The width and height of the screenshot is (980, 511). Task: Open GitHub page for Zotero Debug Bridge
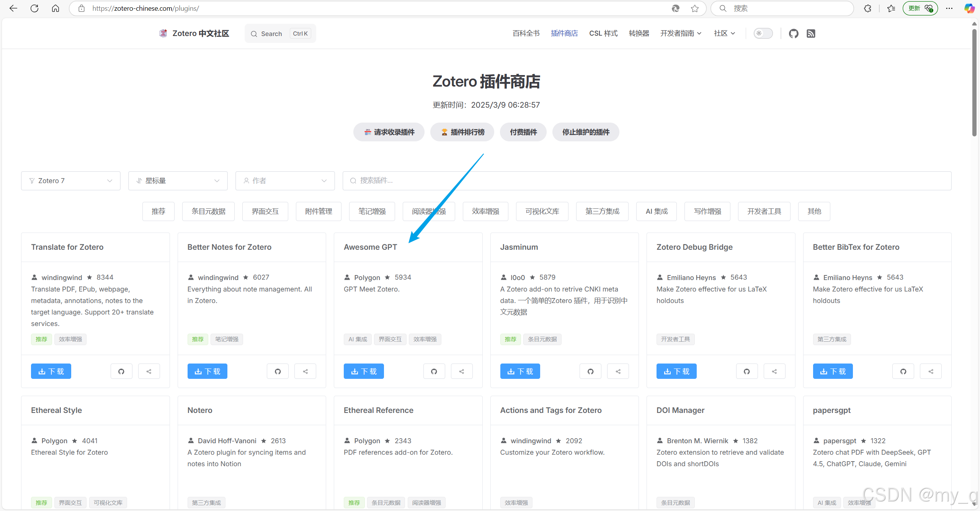[747, 371]
